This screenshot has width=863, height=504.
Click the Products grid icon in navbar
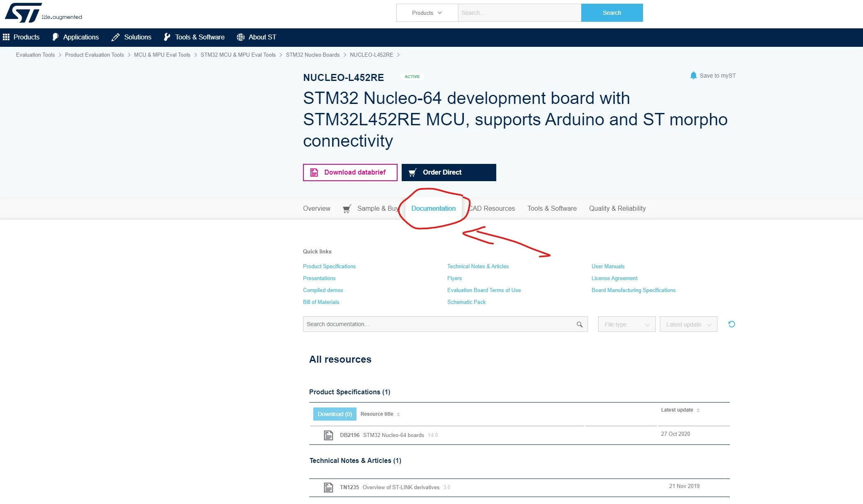(x=6, y=37)
